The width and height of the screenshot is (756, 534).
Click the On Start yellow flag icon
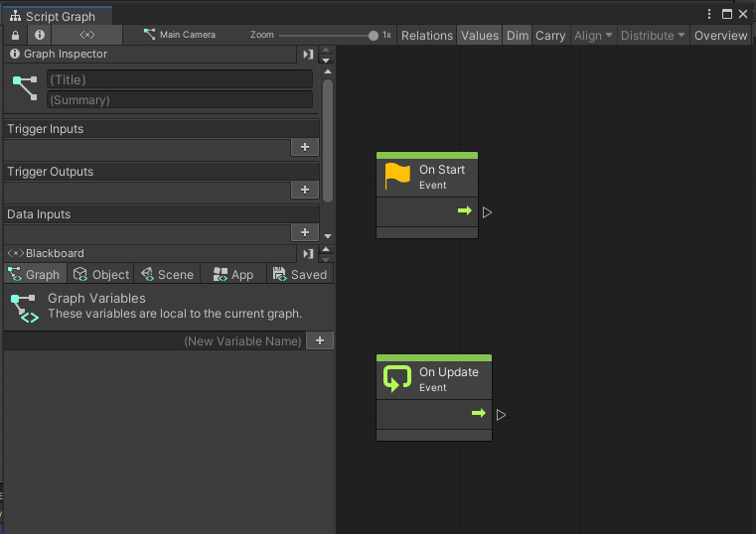click(x=397, y=177)
